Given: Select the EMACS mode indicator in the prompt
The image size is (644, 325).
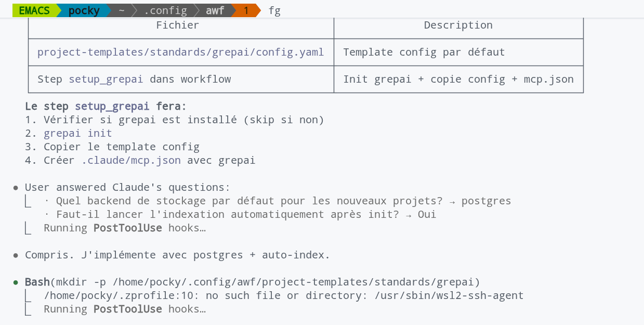Looking at the screenshot, I should pos(34,10).
